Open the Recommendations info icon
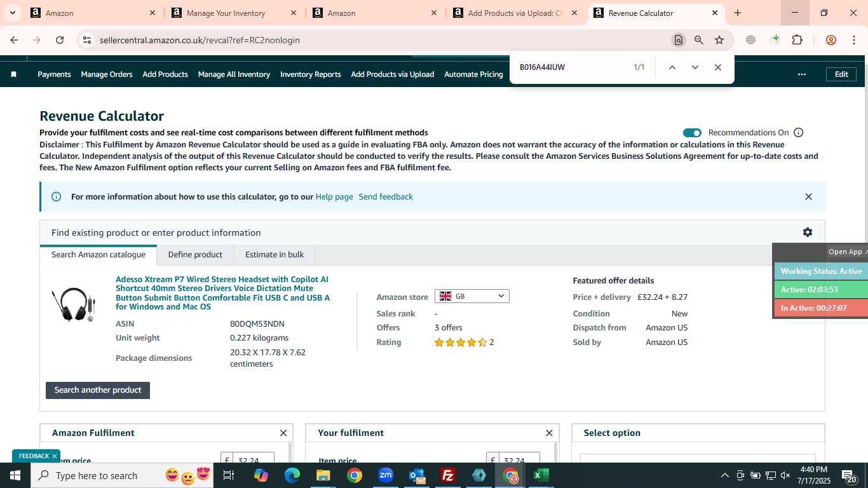Screen dimensions: 868x488 (x=799, y=133)
